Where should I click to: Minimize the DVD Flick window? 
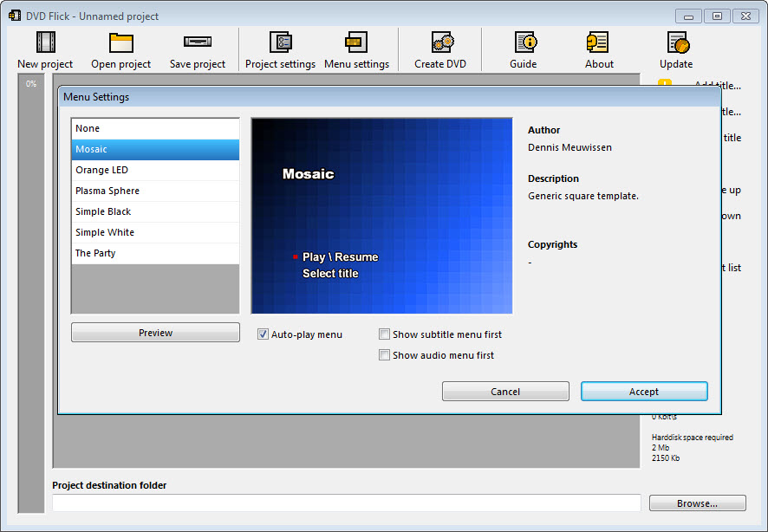click(688, 16)
